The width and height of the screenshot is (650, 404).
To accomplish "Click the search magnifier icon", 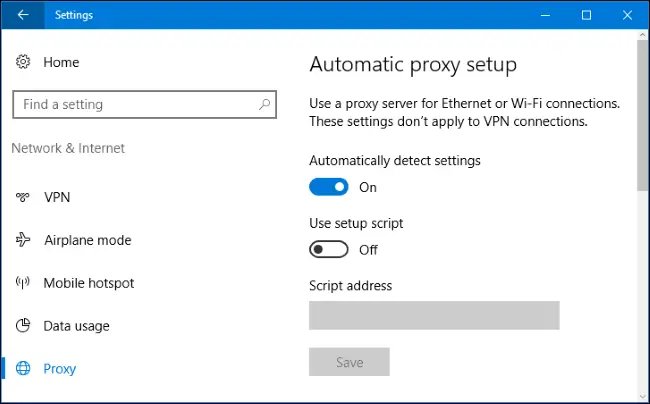I will [264, 104].
